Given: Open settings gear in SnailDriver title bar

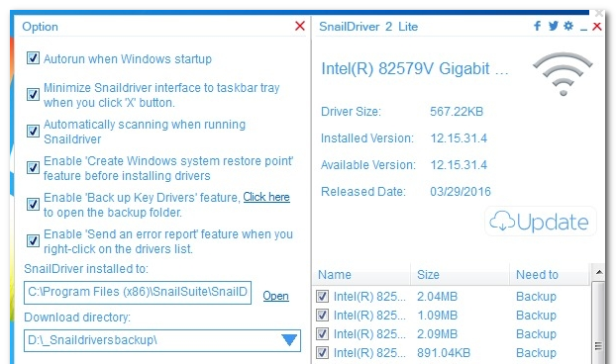Looking at the screenshot, I should click(x=568, y=26).
